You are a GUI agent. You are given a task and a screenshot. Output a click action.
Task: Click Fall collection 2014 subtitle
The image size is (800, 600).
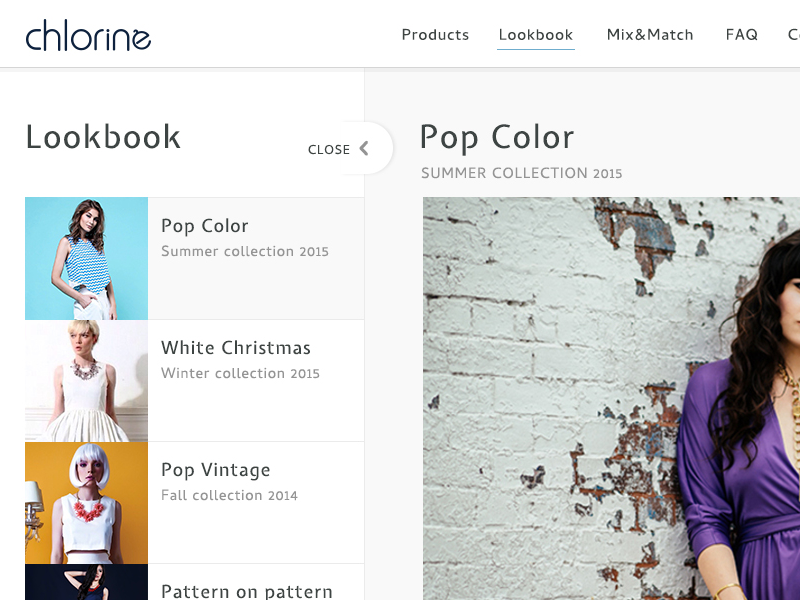tap(229, 496)
